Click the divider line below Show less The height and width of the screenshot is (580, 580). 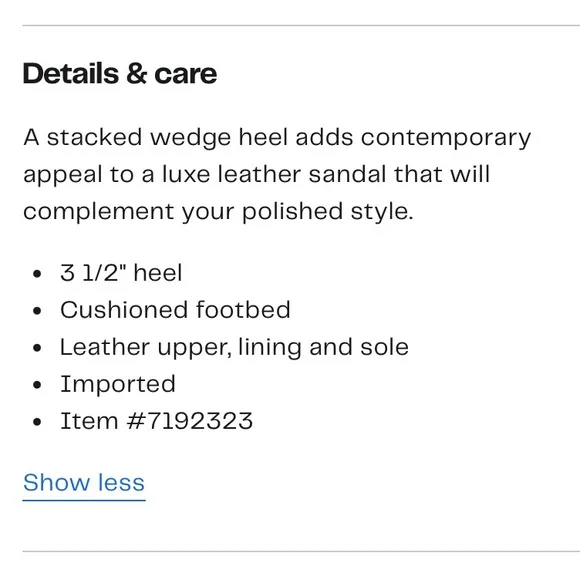[x=301, y=551]
